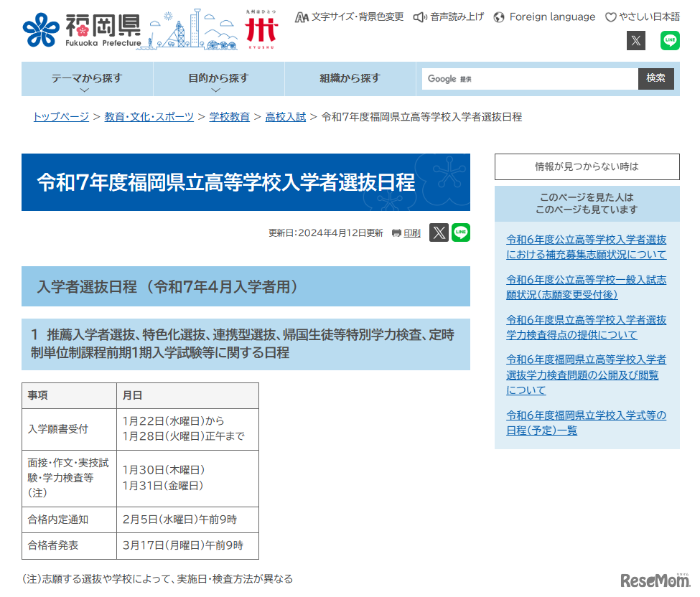The width and height of the screenshot is (700, 597).
Task: Open 高校入試 breadcrumb link
Action: pos(285,117)
